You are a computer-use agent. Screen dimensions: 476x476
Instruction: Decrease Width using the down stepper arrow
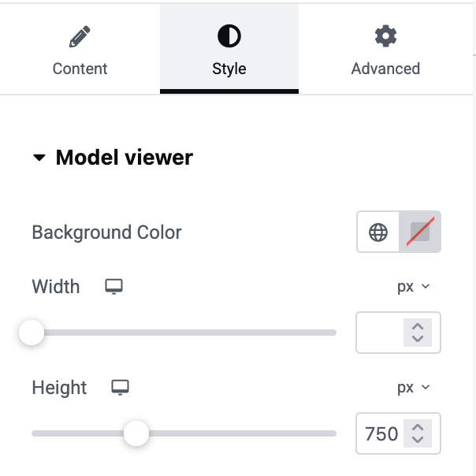click(x=418, y=339)
